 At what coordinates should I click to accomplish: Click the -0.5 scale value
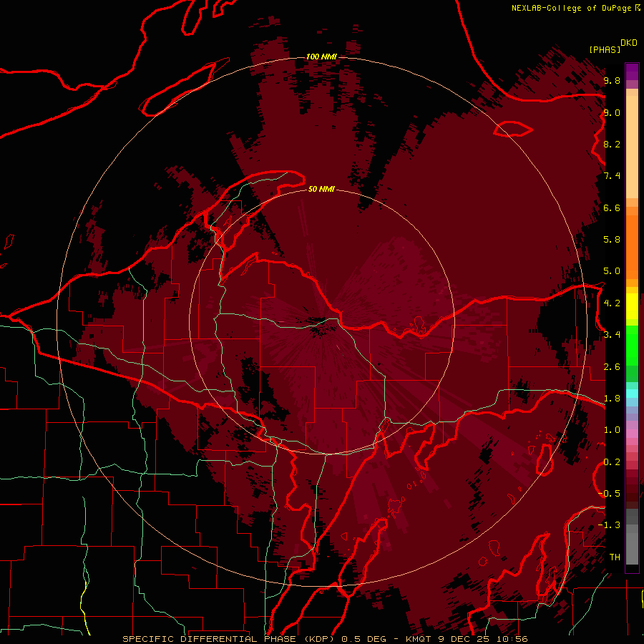(609, 494)
